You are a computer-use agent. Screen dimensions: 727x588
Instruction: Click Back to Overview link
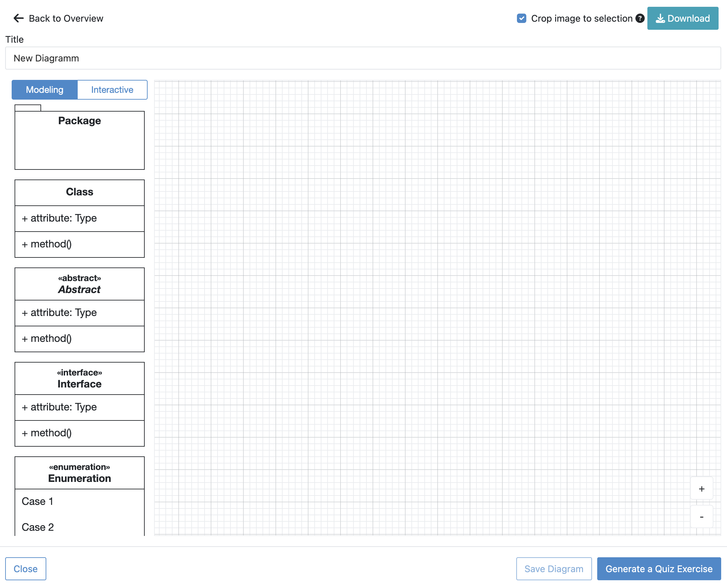[66, 18]
